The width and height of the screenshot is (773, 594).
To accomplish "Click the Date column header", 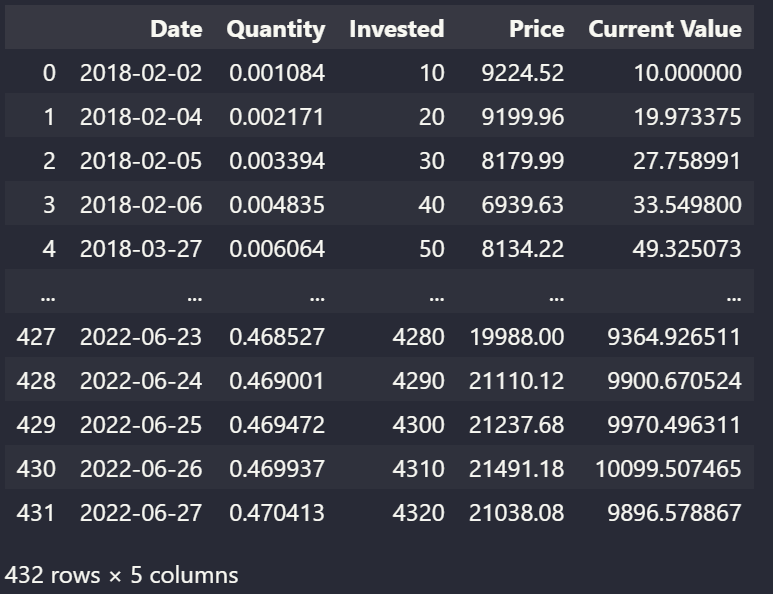I will pos(176,29).
